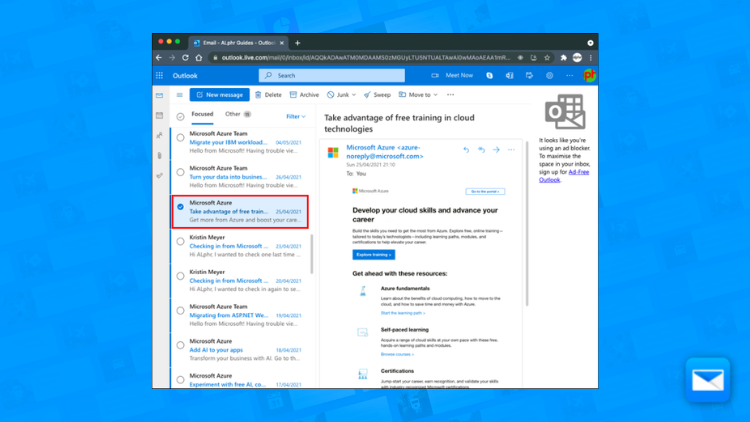The height and width of the screenshot is (422, 750).
Task: Reply all to the Microsoft Azure email
Action: point(481,150)
